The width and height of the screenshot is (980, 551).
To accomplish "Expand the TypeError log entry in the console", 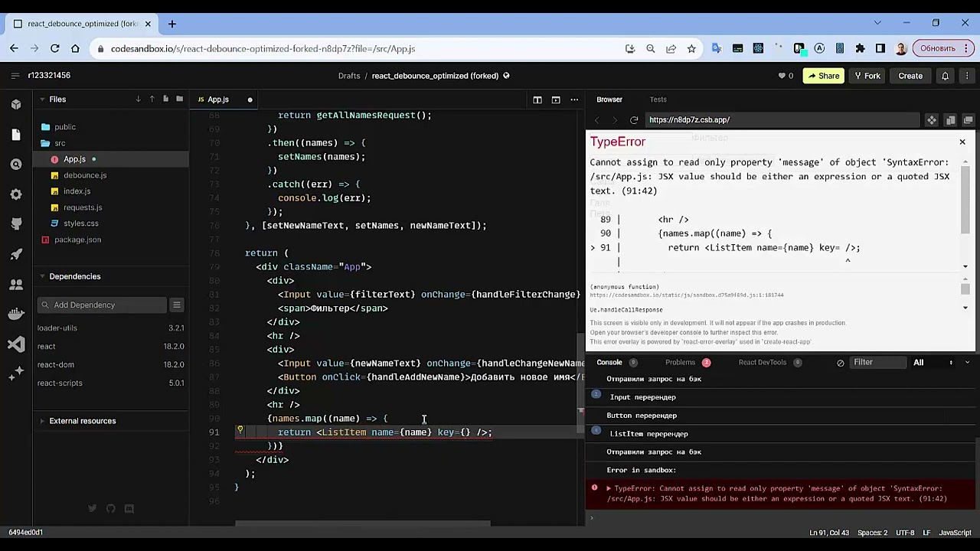I will point(609,488).
